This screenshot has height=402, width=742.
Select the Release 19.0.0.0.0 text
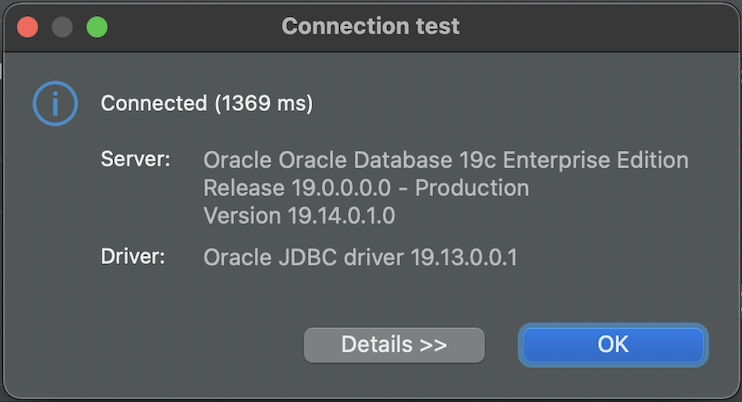[297, 188]
